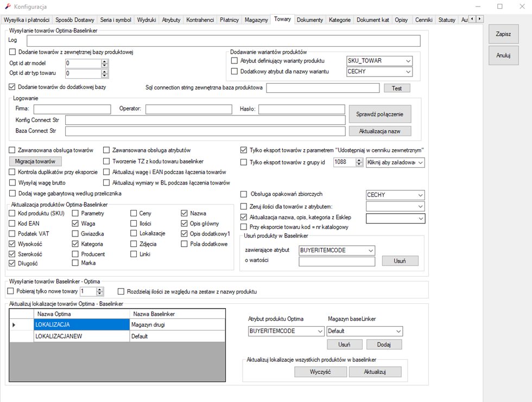Open the Zeruj ilości attribute dropdown
The image size is (532, 402).
[421, 206]
